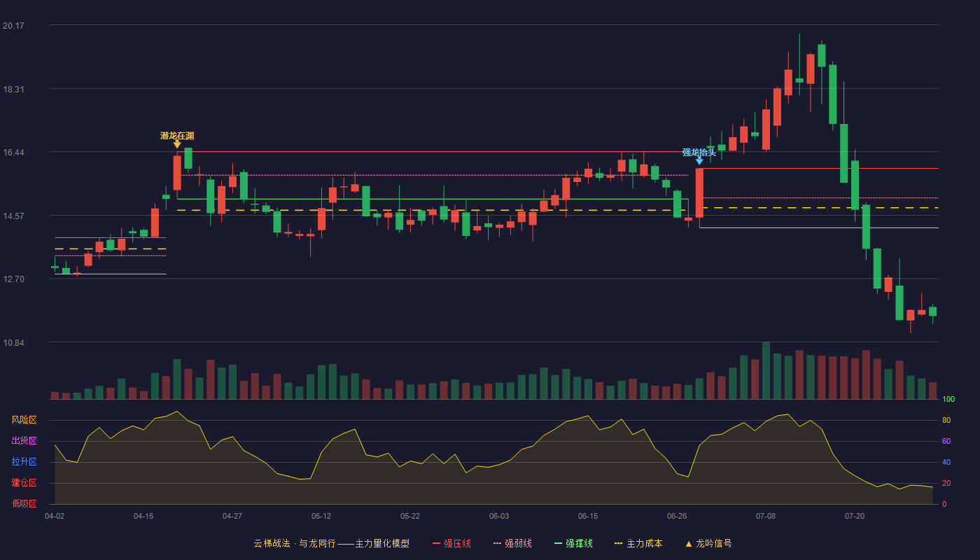Click the 04-15 date label
Viewport: 980px width, 560px height.
[x=143, y=516]
